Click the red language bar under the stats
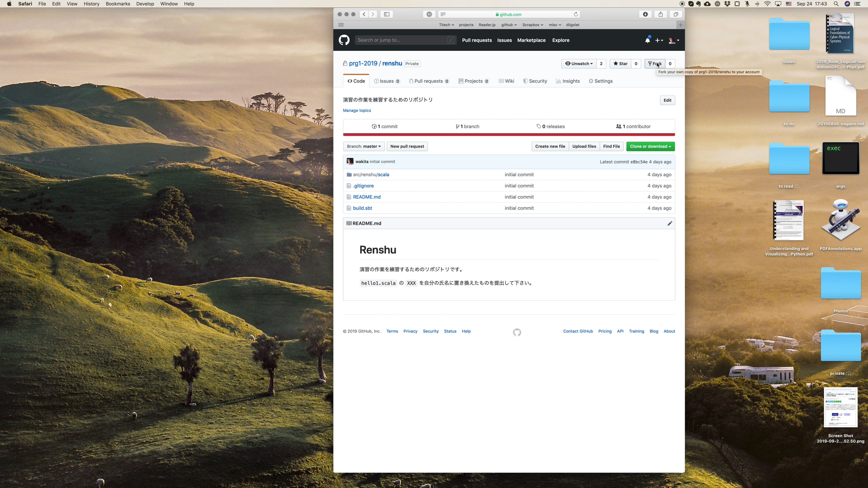Viewport: 868px width, 488px height. (x=509, y=134)
